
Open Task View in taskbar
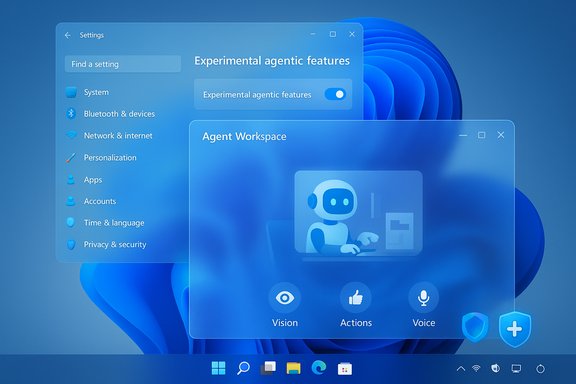[x=268, y=368]
